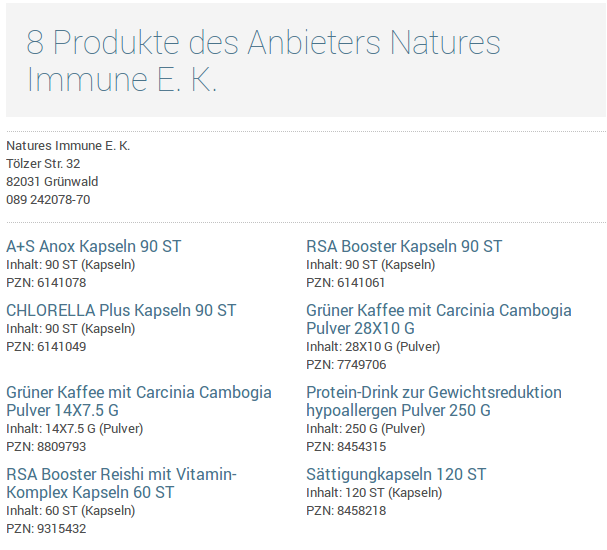Click the phone number 089 242078-70

[48, 200]
